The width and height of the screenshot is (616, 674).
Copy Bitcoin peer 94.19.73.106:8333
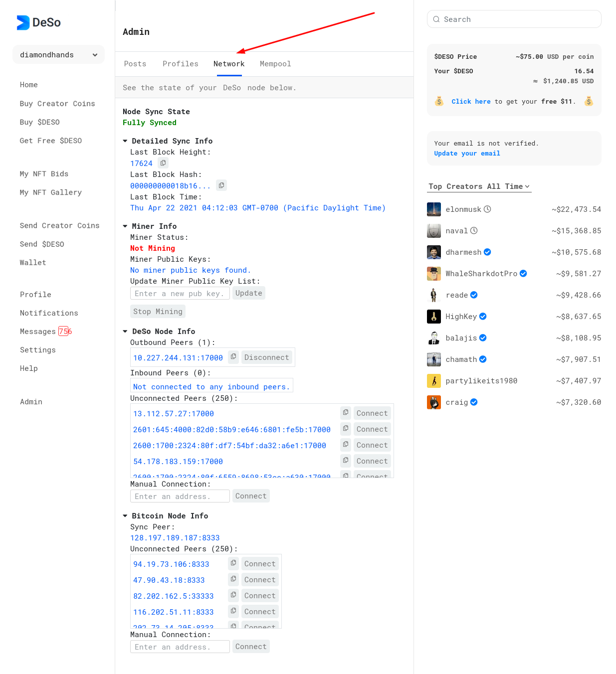pyautogui.click(x=233, y=563)
